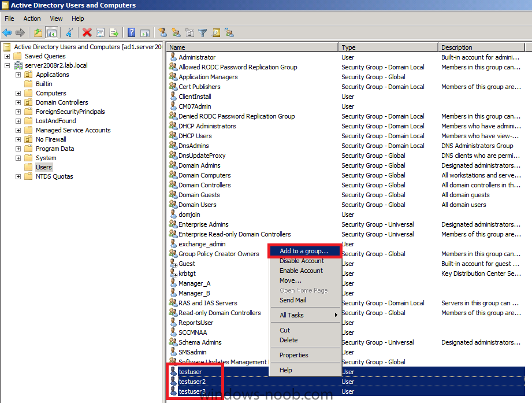This screenshot has width=532, height=403.
Task: Click the add-to-group toolbar icon at far right
Action: pyautogui.click(x=229, y=32)
